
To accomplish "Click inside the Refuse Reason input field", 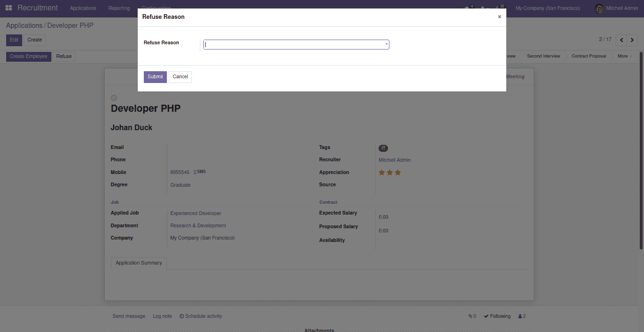I will point(292,45).
